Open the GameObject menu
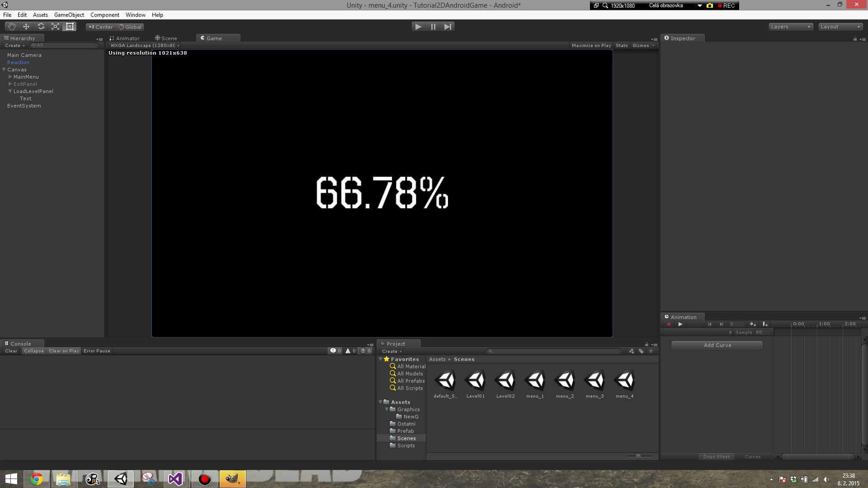Viewport: 868px width, 488px height. click(x=69, y=15)
